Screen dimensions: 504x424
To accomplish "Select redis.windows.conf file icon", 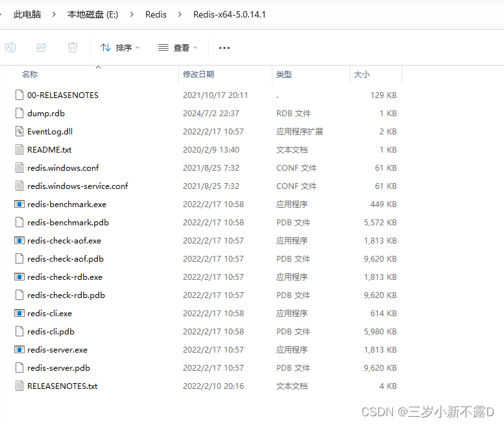I will 19,168.
